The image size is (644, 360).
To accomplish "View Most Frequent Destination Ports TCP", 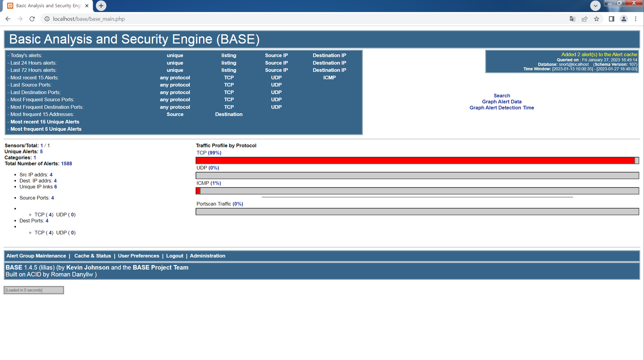I will [229, 107].
